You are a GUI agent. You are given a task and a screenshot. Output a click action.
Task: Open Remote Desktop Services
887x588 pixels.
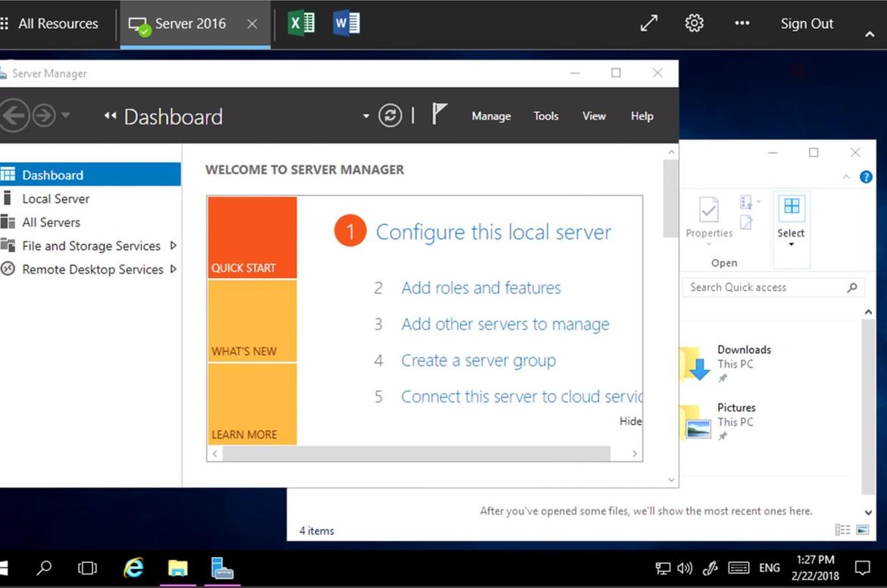coord(92,270)
